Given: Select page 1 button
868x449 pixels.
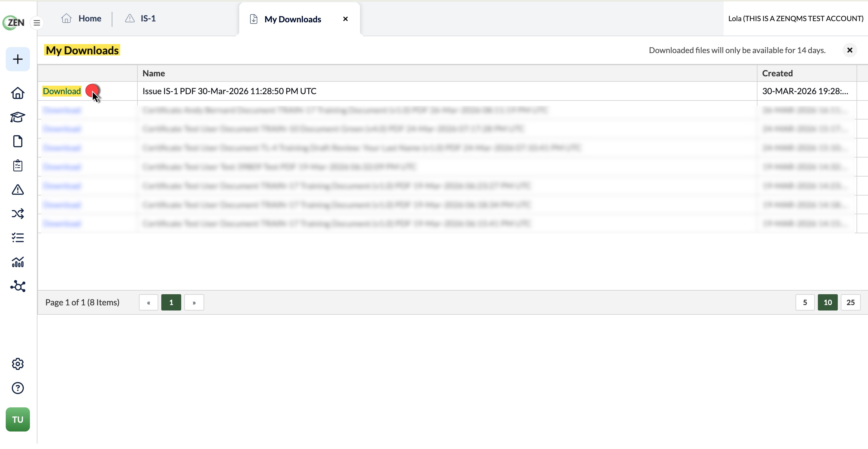Looking at the screenshot, I should (x=171, y=303).
